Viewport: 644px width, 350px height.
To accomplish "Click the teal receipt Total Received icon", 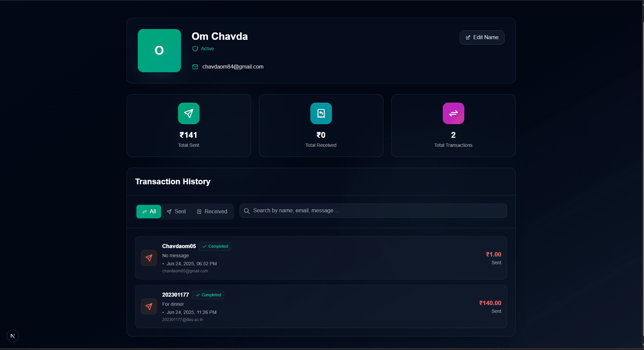I will [x=321, y=113].
